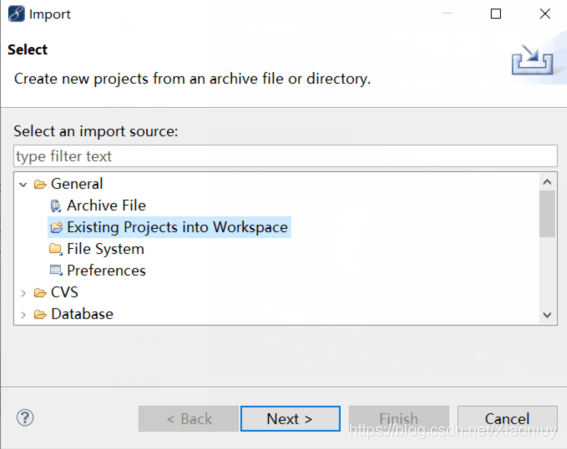567x449 pixels.
Task: Click the Import dialog application icon
Action: point(16,14)
